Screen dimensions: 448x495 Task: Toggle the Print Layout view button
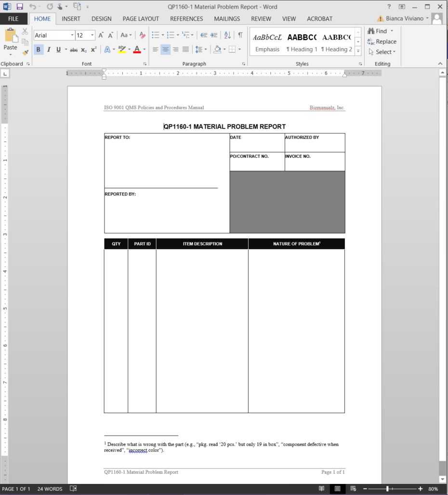[x=337, y=488]
